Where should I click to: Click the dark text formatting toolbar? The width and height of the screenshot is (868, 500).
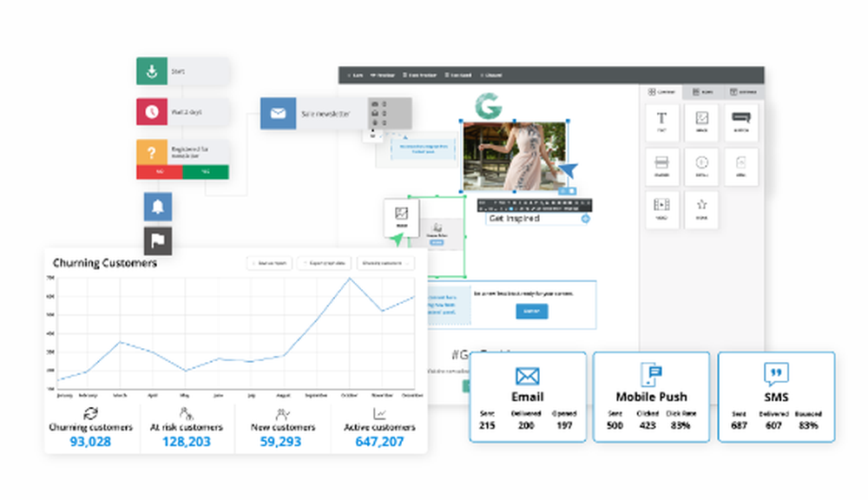coord(535,206)
